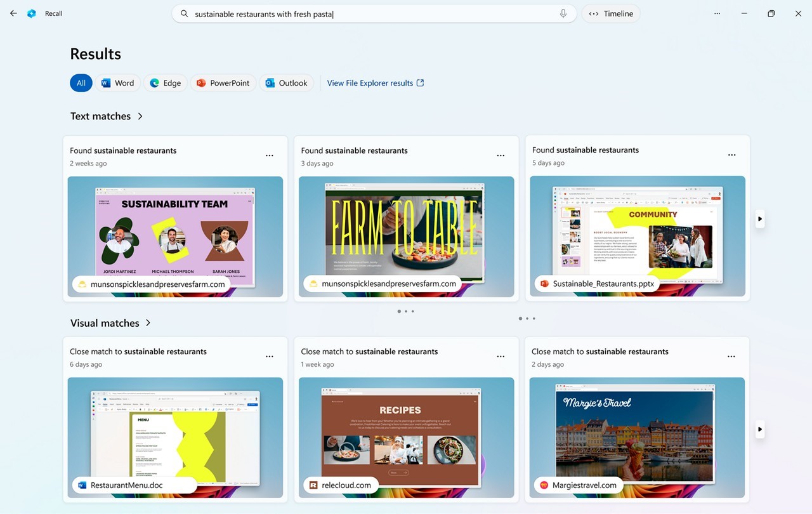Viewport: 812px width, 514px height.
Task: Open the Timeline view
Action: point(611,13)
